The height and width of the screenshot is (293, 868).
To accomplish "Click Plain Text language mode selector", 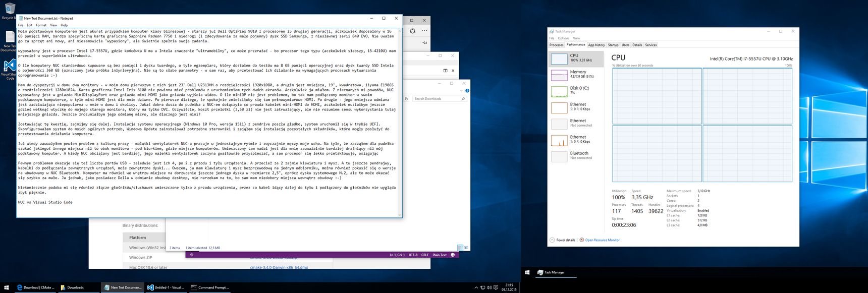I will (x=440, y=255).
